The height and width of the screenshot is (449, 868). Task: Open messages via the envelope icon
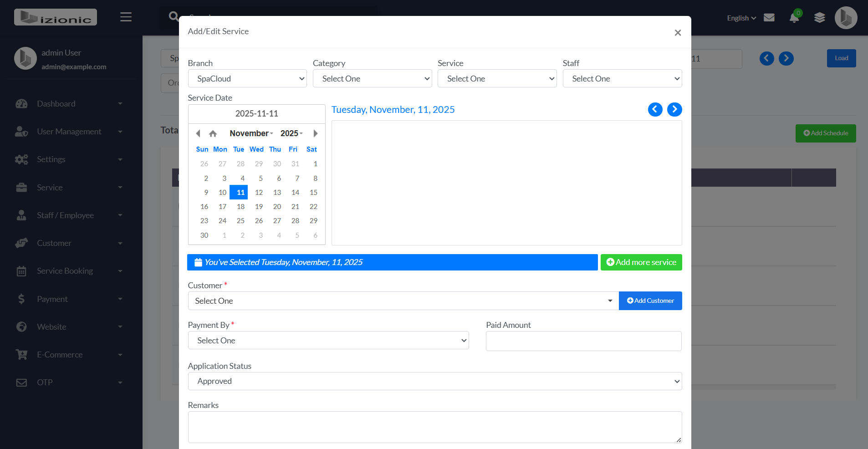tap(770, 17)
